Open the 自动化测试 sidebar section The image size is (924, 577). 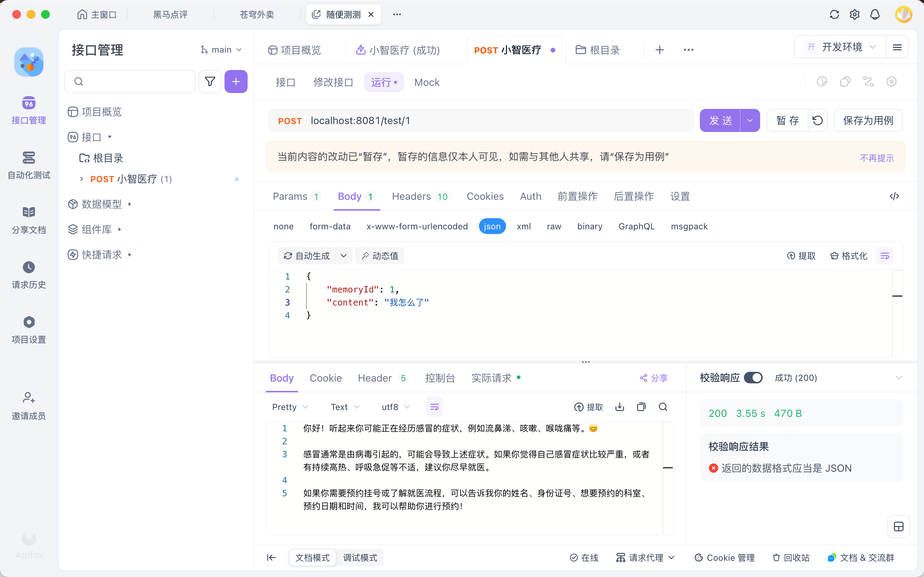(x=29, y=164)
